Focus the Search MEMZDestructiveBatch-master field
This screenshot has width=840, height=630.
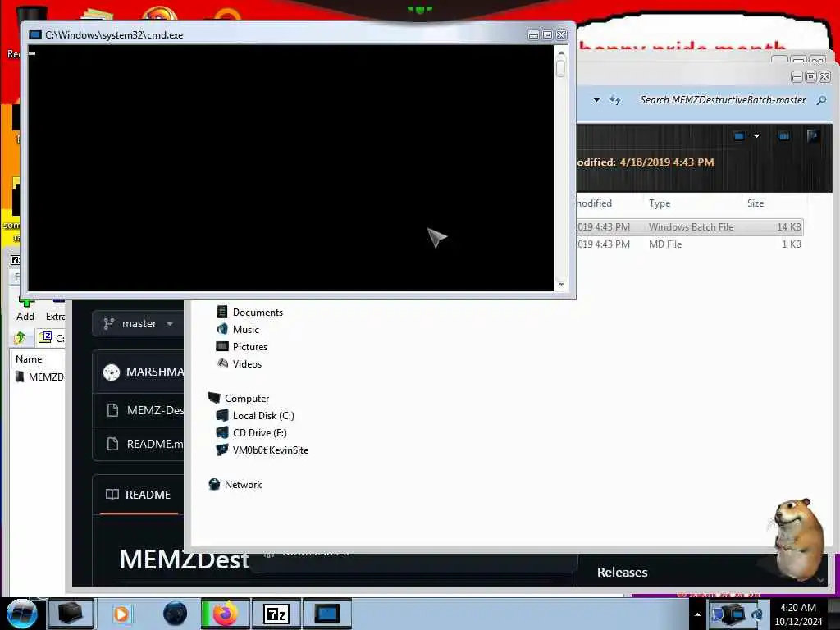[x=724, y=100]
